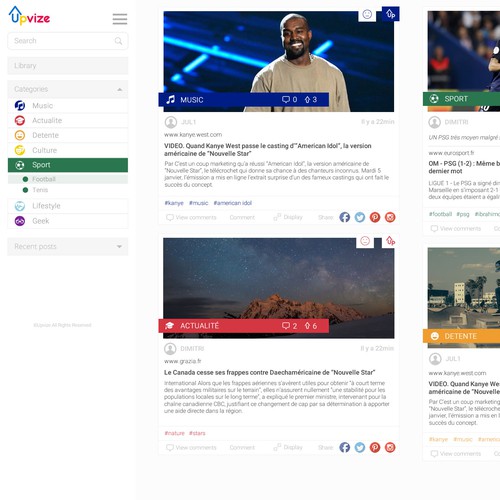Image resolution: width=500 pixels, height=500 pixels.
Task: Open the Kanye West post image
Action: (x=279, y=61)
